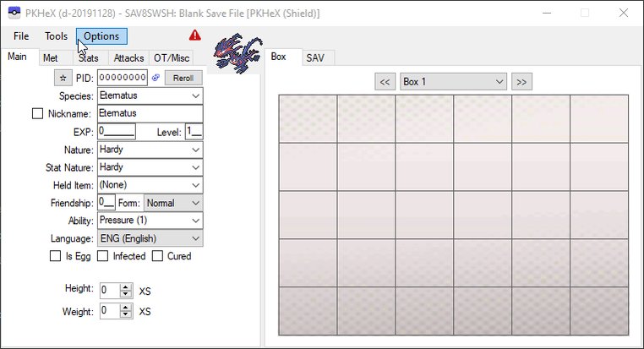The width and height of the screenshot is (644, 349).
Task: Check the Is Egg checkbox
Action: pos(55,256)
